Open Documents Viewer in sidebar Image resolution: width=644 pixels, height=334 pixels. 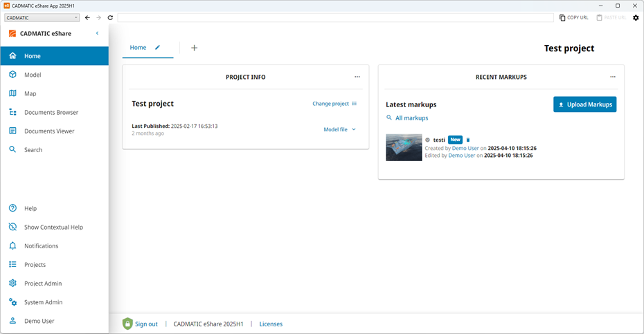(54, 131)
